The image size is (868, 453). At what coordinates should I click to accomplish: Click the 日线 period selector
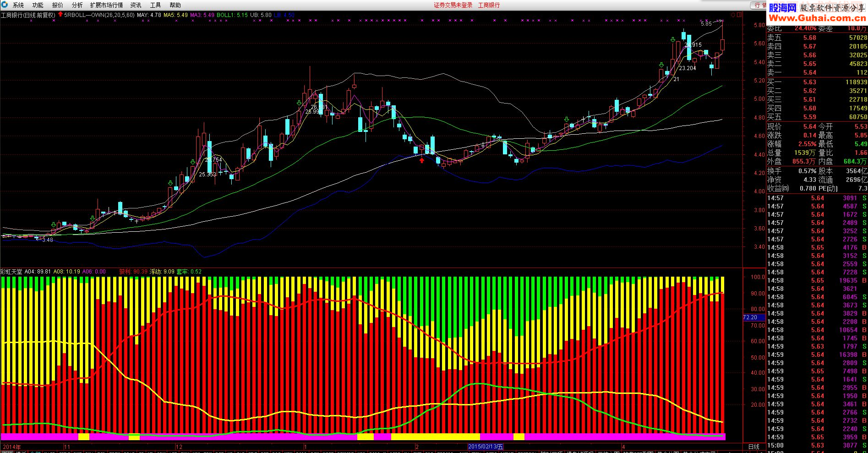tap(753, 447)
